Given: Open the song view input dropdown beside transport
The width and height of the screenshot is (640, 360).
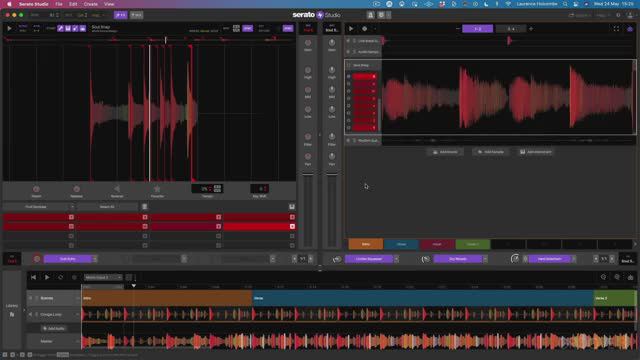Looking at the screenshot, I should point(103,277).
